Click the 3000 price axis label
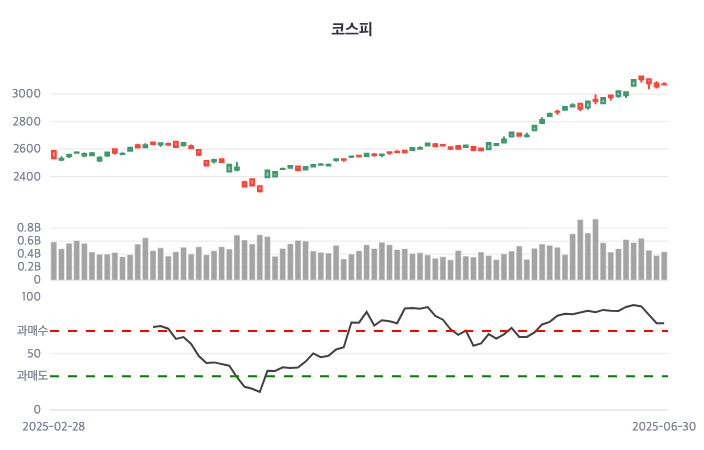Image resolution: width=704 pixels, height=450 pixels. click(26, 94)
